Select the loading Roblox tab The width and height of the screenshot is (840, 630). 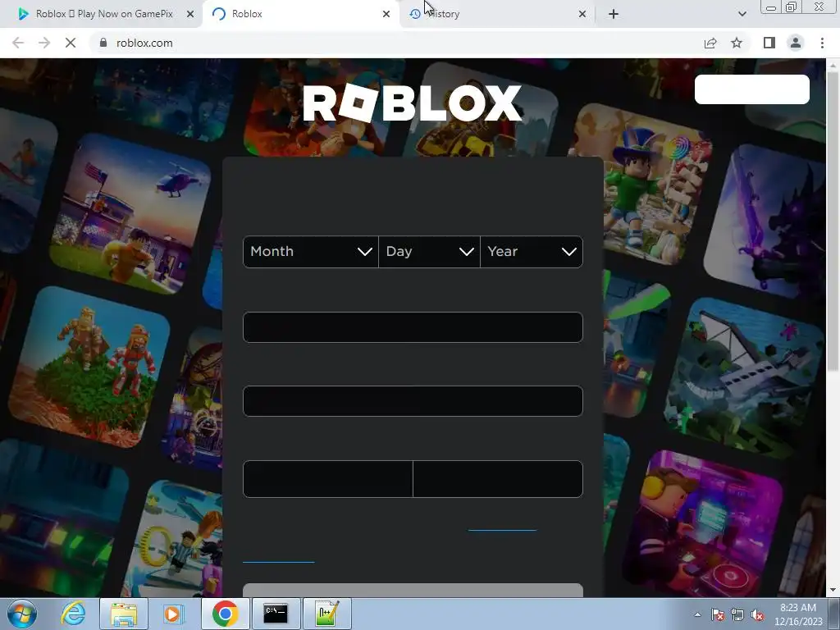tap(300, 14)
